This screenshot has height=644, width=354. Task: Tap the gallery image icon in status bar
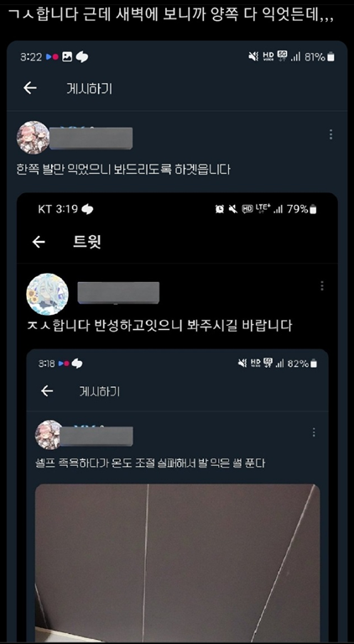click(67, 57)
